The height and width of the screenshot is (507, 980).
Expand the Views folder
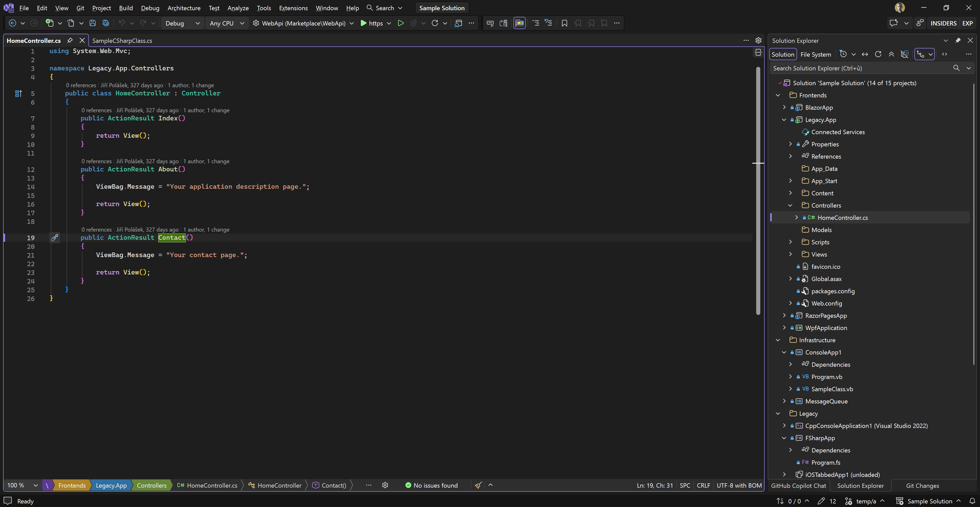click(x=790, y=254)
